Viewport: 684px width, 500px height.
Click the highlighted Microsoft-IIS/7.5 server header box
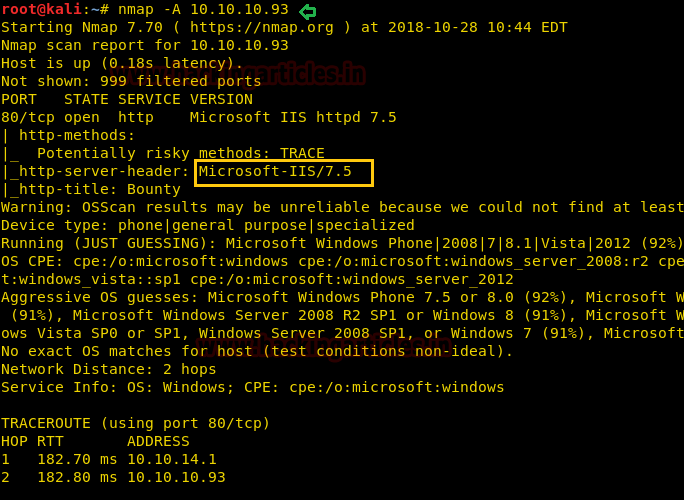pos(285,172)
